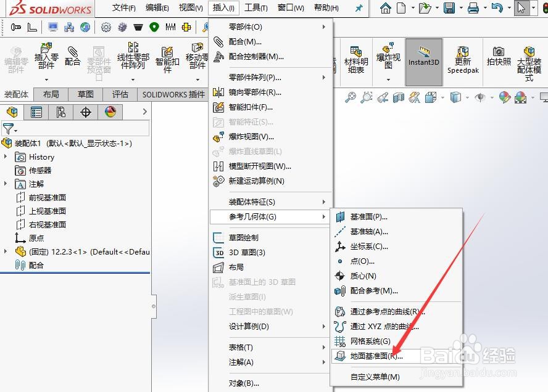Switch to the 评估 tab
548x392 pixels.
[120, 94]
